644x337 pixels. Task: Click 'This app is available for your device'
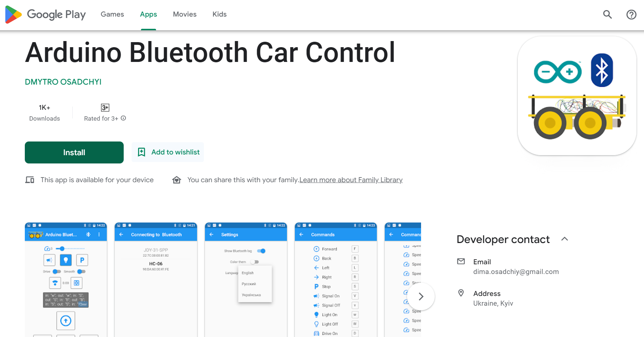[97, 180]
